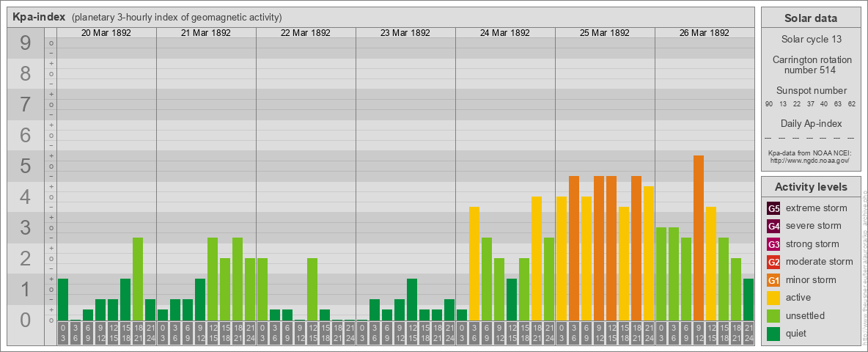The height and width of the screenshot is (352, 868).
Task: Click the Kp scale number 0
Action: pos(25,320)
